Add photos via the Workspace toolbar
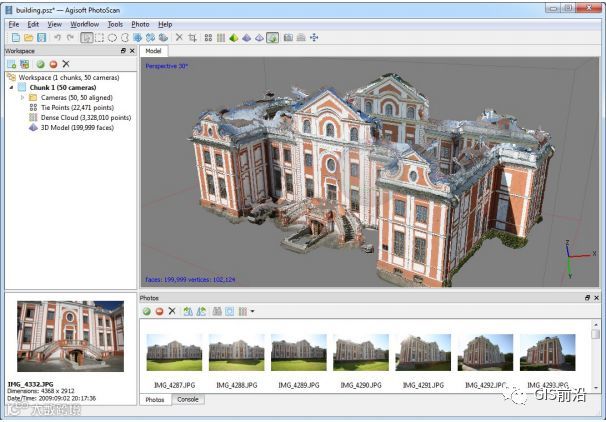Viewport: 606px width, 422px height. [24, 64]
